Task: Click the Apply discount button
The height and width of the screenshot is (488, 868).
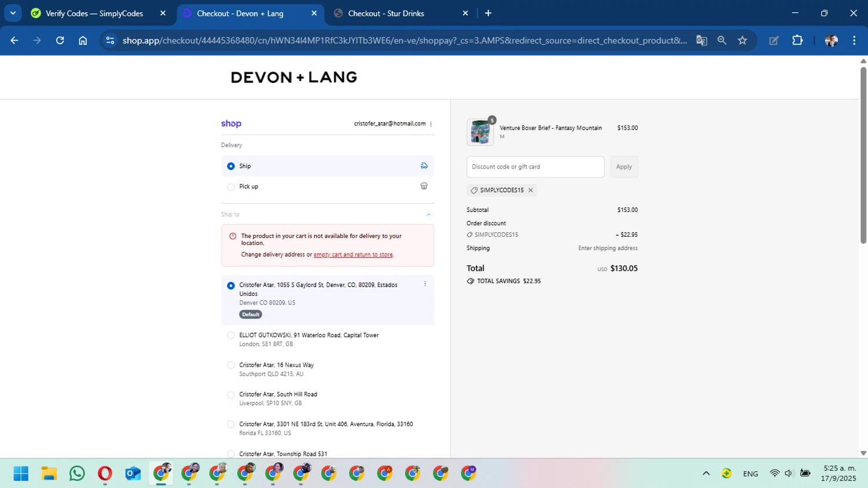Action: point(624,167)
